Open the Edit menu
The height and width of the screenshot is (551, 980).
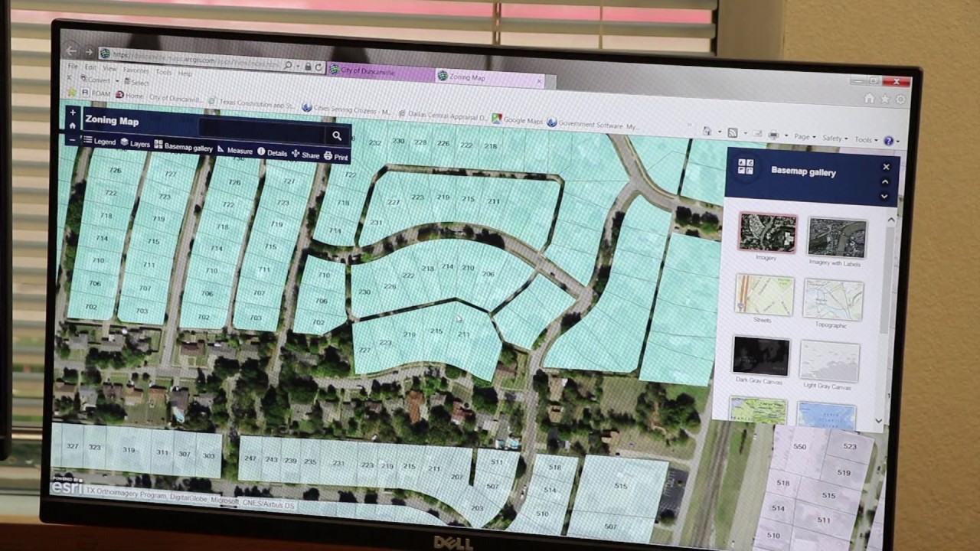click(91, 67)
